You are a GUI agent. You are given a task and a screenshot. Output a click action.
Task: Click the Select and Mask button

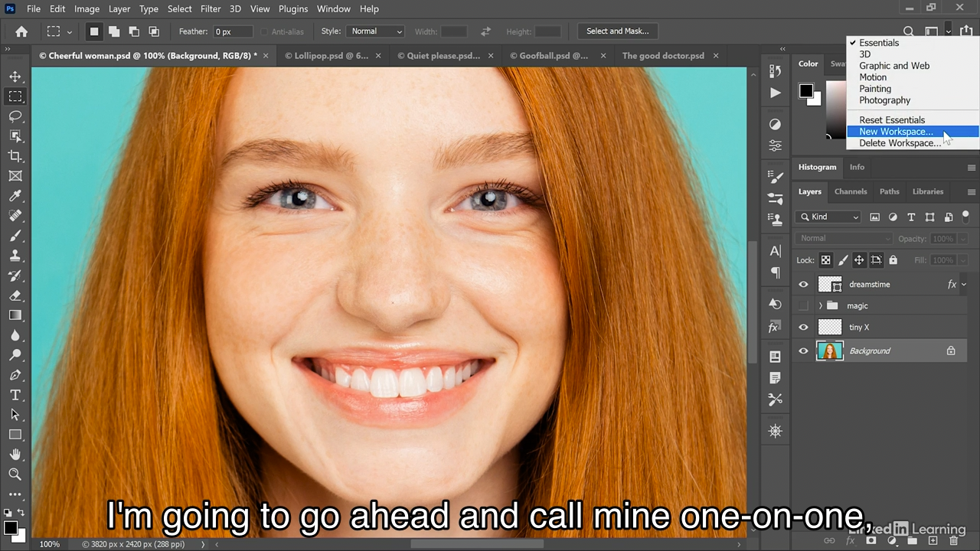(617, 31)
